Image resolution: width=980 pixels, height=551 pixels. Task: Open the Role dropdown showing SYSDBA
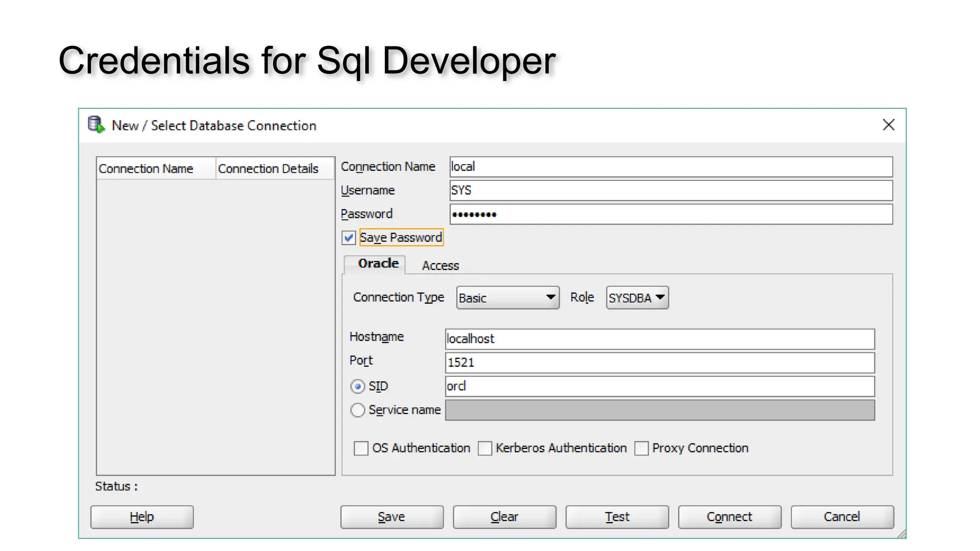click(637, 298)
